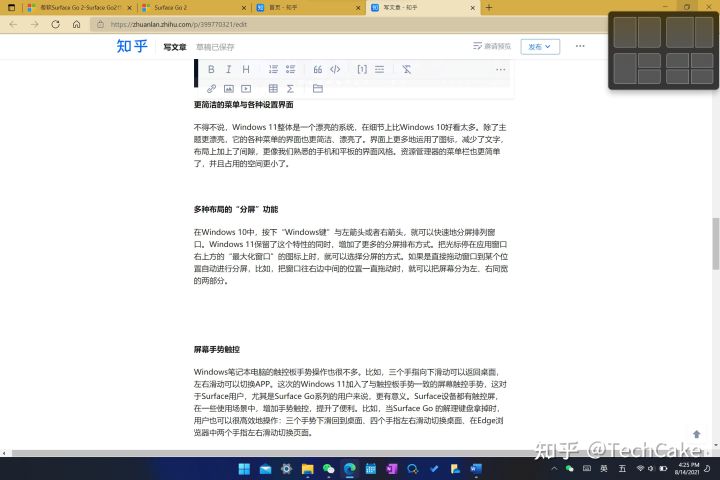
Task: Snap window to bottom-left quarter of four-grid layout
Action: 677,77
